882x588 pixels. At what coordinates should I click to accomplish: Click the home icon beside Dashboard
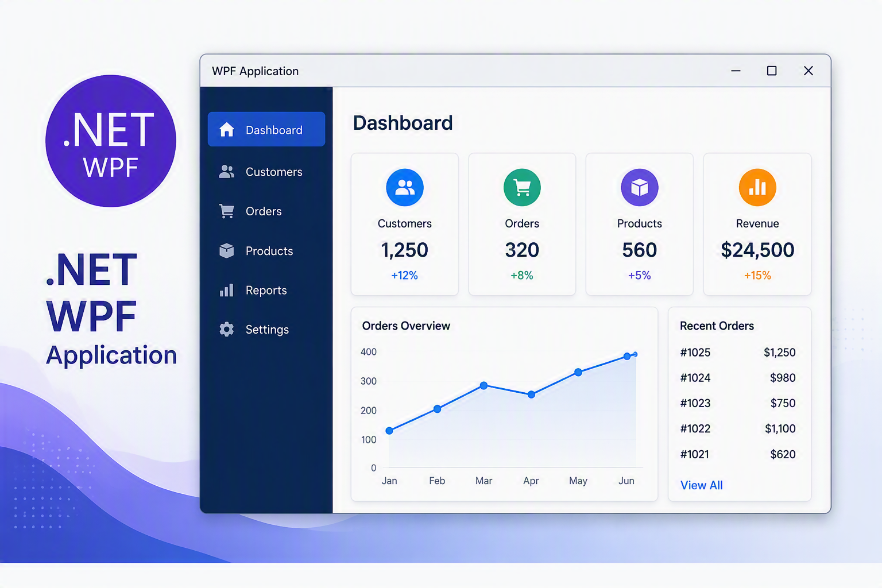227,130
